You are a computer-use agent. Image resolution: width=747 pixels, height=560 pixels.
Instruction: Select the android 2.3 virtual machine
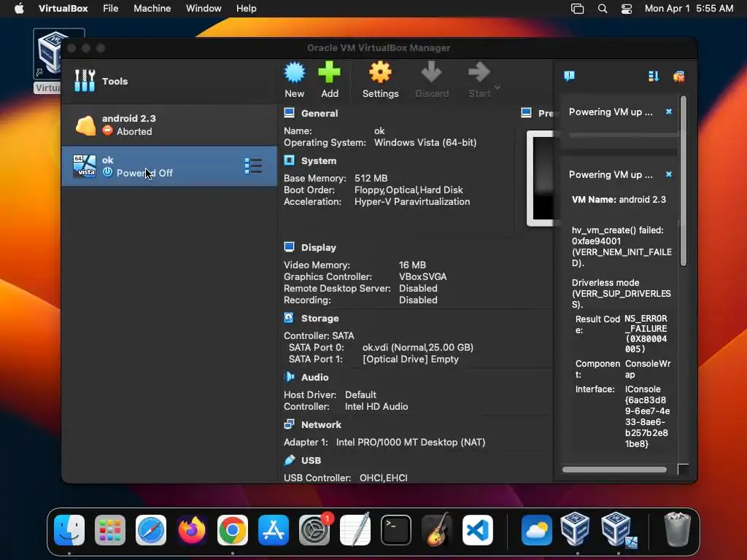click(169, 125)
